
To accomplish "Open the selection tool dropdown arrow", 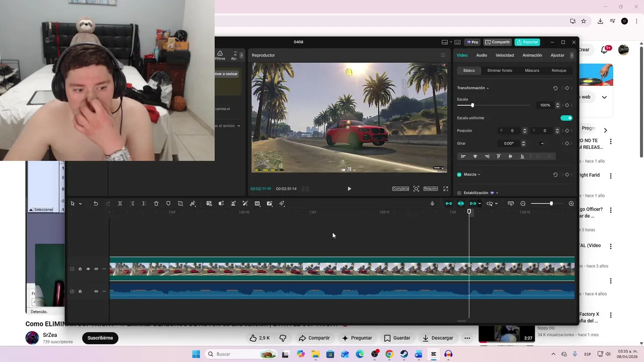I will 80,204.
